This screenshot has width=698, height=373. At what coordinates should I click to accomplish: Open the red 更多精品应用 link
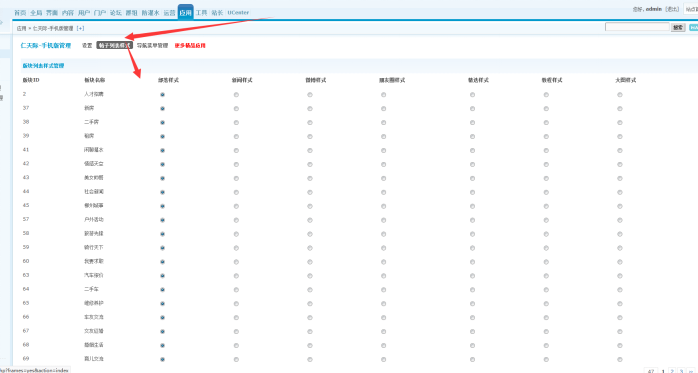[x=190, y=45]
